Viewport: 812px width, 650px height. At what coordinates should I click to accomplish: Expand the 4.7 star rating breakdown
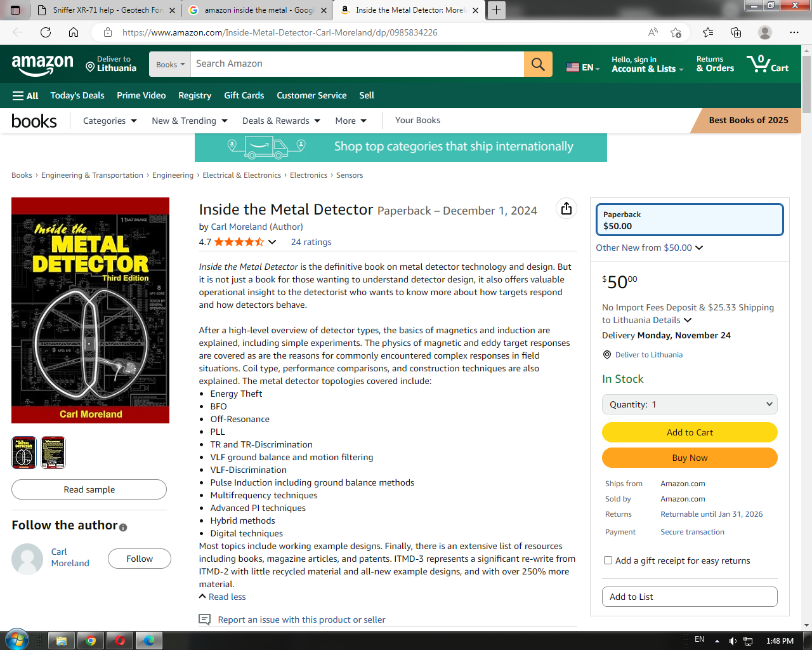tap(272, 242)
